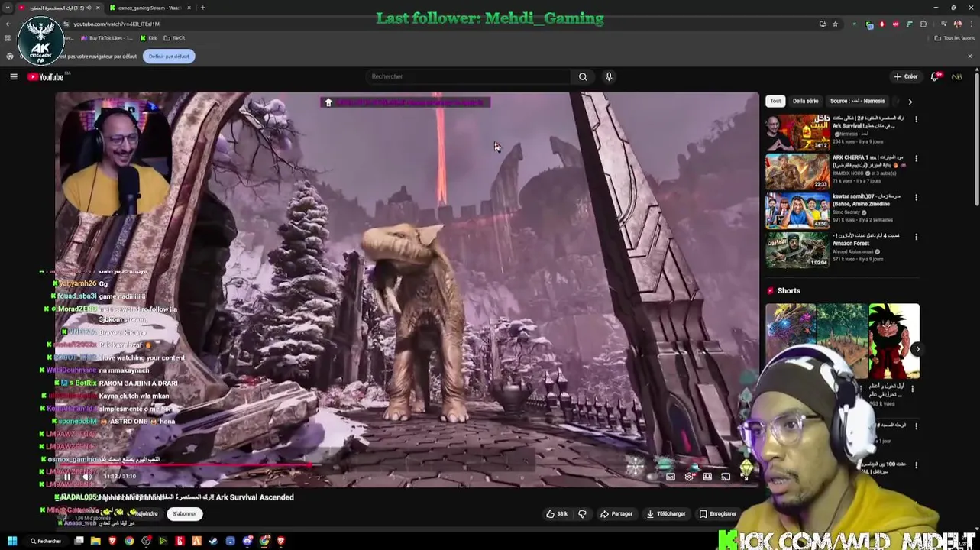Open options for the Ark Survival video

coord(916,119)
